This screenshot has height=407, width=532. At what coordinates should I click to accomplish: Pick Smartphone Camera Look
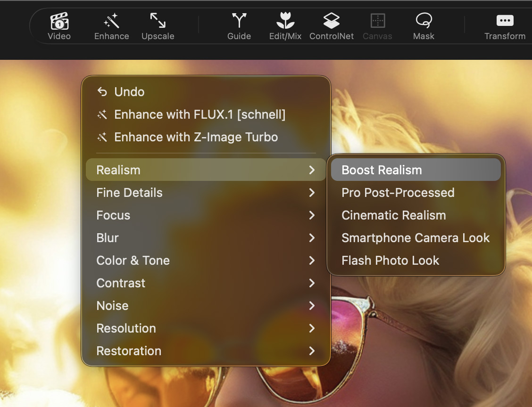(x=415, y=238)
